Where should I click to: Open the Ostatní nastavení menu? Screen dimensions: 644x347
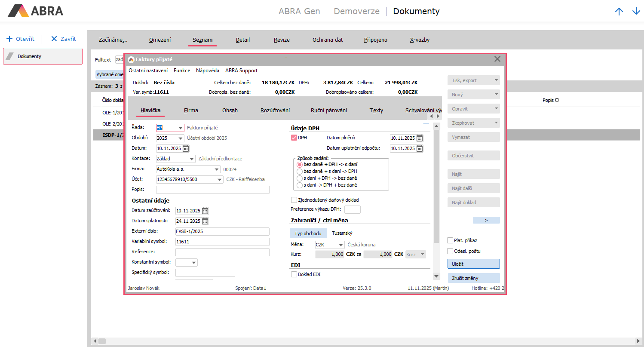[x=148, y=71]
